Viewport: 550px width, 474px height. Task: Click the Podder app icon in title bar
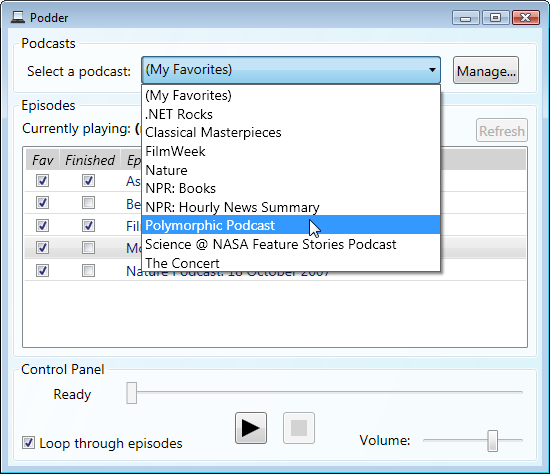coord(18,17)
